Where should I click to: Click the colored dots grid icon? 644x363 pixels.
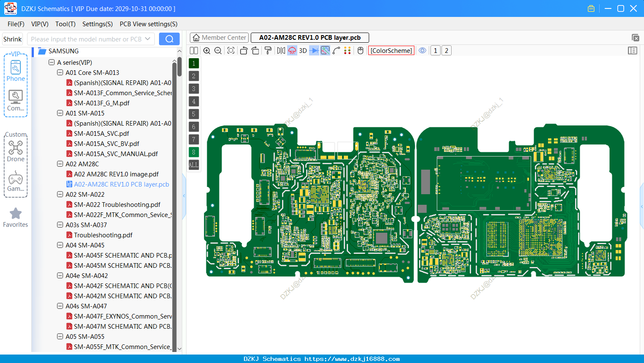(x=348, y=51)
